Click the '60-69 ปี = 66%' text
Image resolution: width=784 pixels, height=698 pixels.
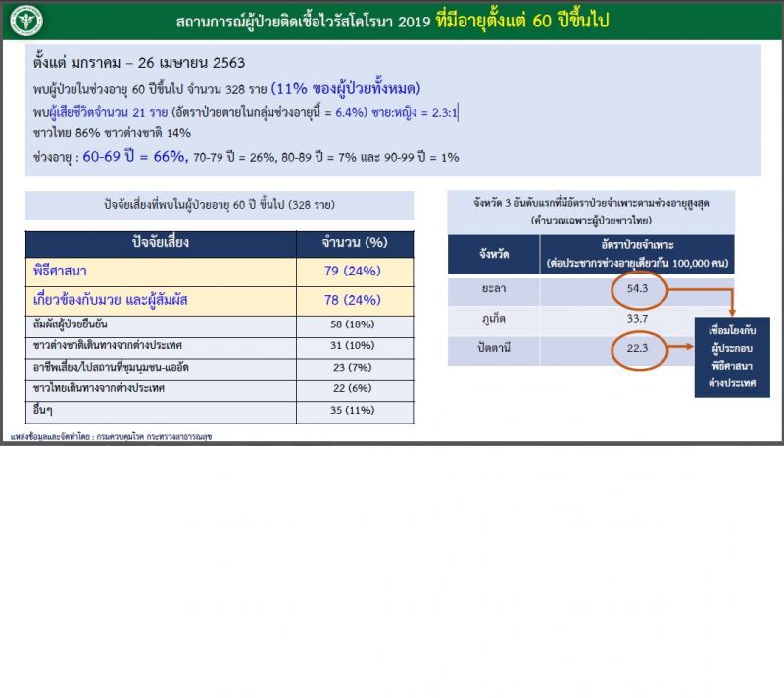click(135, 157)
